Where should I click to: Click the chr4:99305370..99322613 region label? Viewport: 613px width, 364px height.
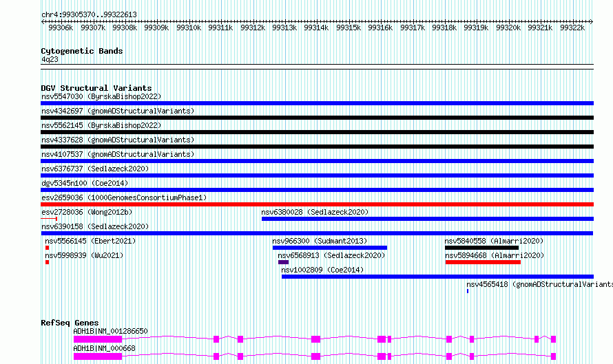(89, 15)
